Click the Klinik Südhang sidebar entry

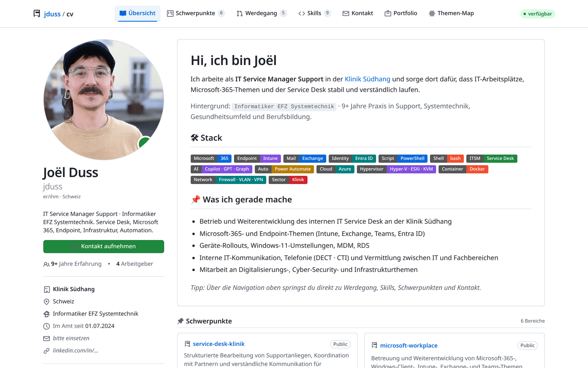coord(74,289)
